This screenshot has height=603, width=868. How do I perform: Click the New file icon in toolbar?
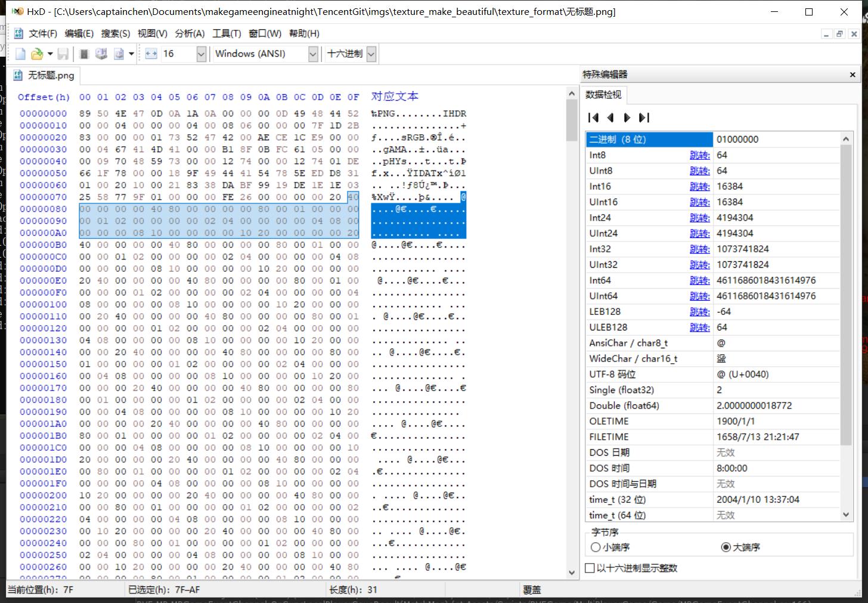(20, 54)
